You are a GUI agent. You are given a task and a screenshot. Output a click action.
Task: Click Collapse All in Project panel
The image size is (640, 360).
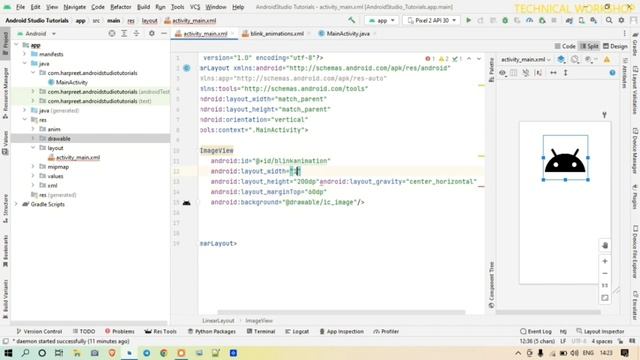pyautogui.click(x=136, y=33)
